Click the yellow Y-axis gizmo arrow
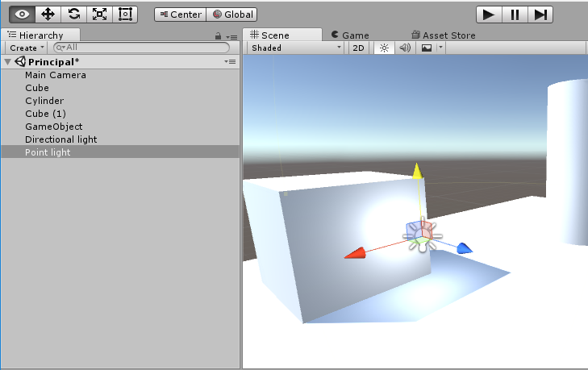Screen dimensions: 588x370 (x=417, y=170)
